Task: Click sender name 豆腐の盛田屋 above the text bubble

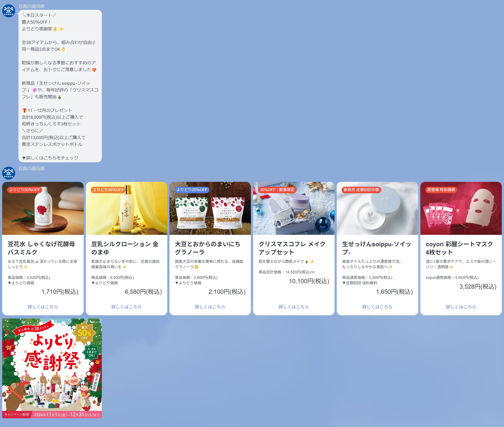Action: [31, 6]
